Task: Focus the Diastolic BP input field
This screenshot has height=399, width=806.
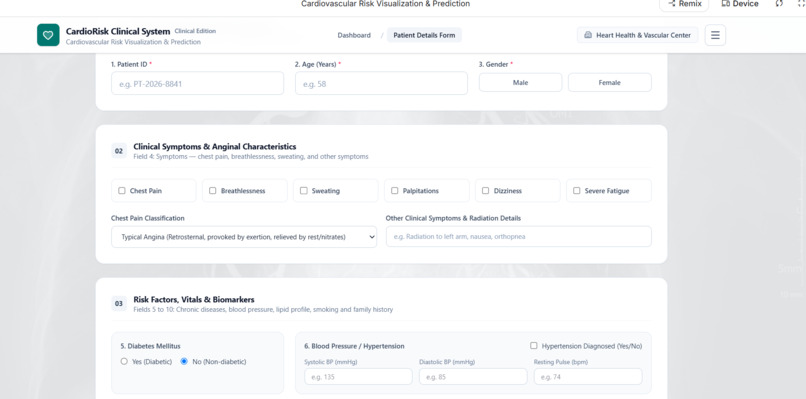Action: pos(473,376)
